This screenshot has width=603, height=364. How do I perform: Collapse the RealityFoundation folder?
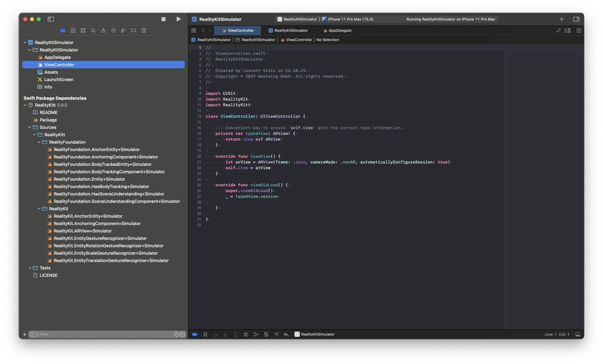point(39,142)
